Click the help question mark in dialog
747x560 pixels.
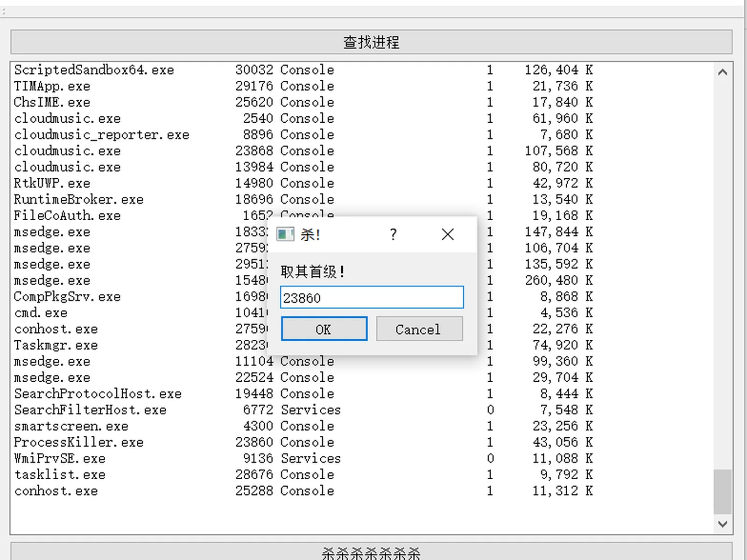click(394, 234)
